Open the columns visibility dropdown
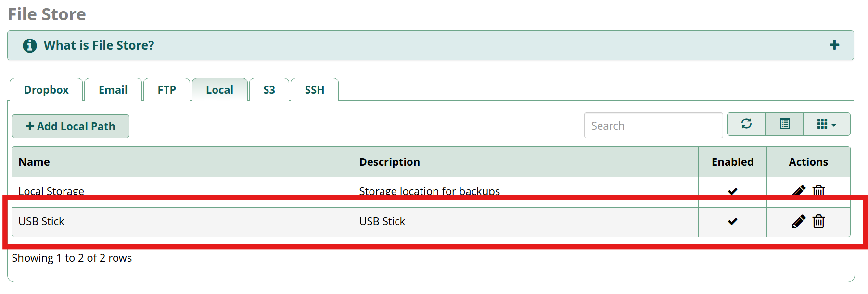Image resolution: width=868 pixels, height=294 pixels. tap(826, 124)
